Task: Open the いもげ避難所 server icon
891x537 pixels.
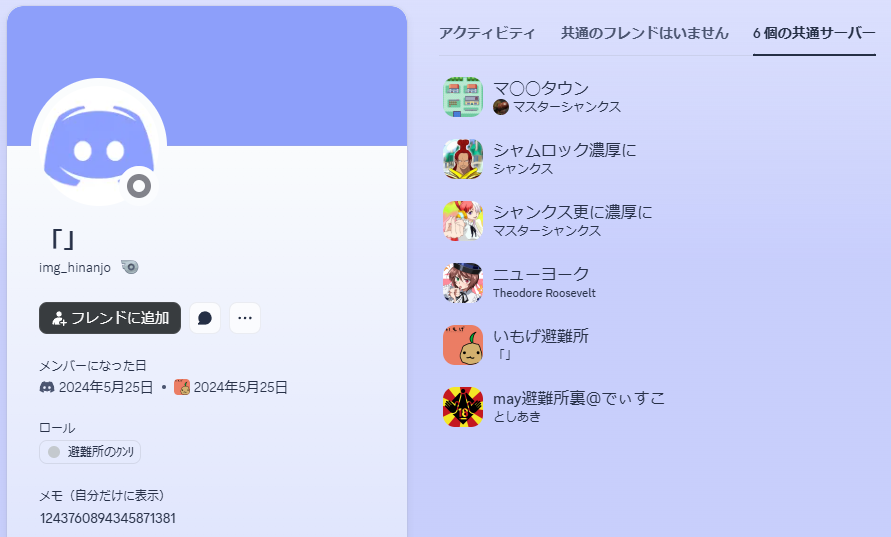Action: coord(463,345)
